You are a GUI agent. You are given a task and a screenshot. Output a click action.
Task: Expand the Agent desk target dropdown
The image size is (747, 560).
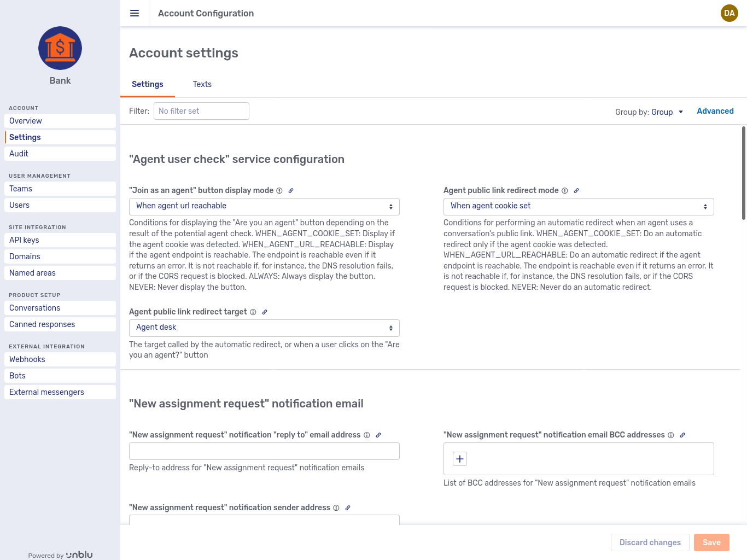pyautogui.click(x=264, y=328)
